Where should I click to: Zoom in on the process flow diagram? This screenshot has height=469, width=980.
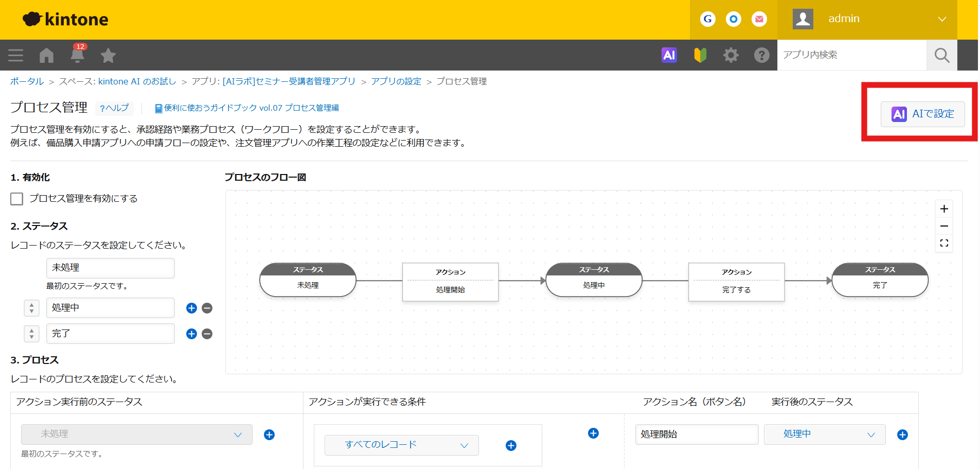(x=944, y=209)
